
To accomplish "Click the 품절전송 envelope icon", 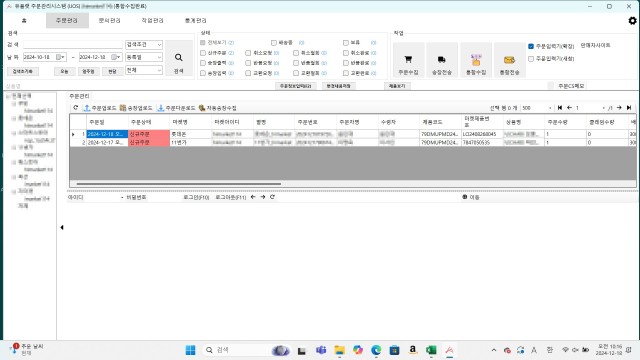I will (509, 60).
